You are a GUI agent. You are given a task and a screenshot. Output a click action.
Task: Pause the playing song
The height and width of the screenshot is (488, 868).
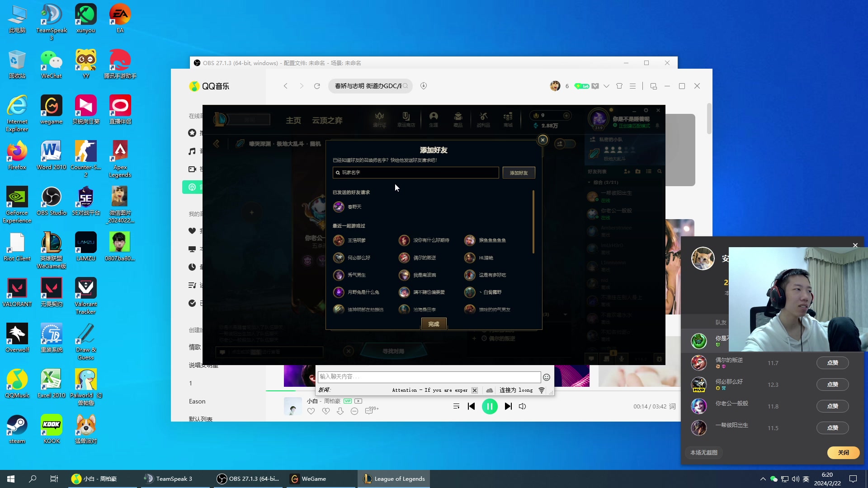coord(490,406)
